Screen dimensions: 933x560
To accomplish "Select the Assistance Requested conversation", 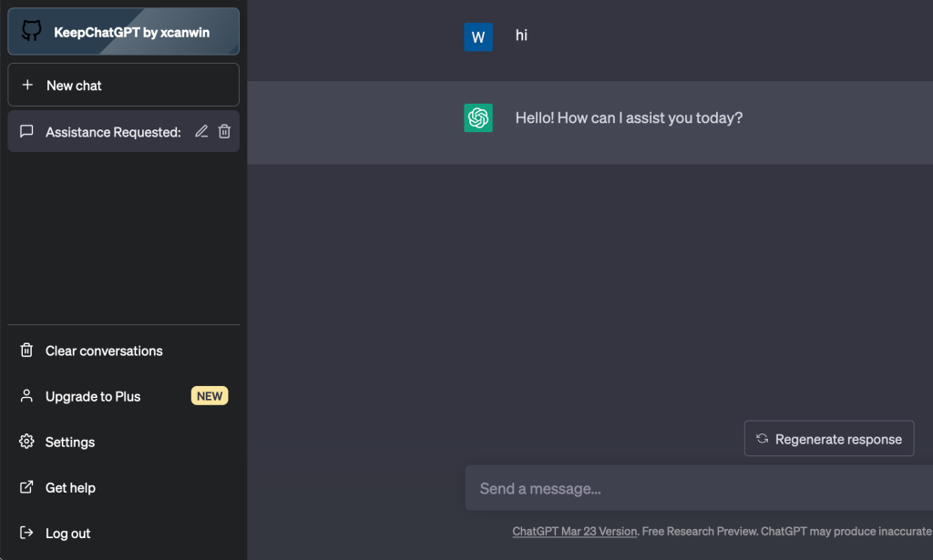I will click(113, 132).
